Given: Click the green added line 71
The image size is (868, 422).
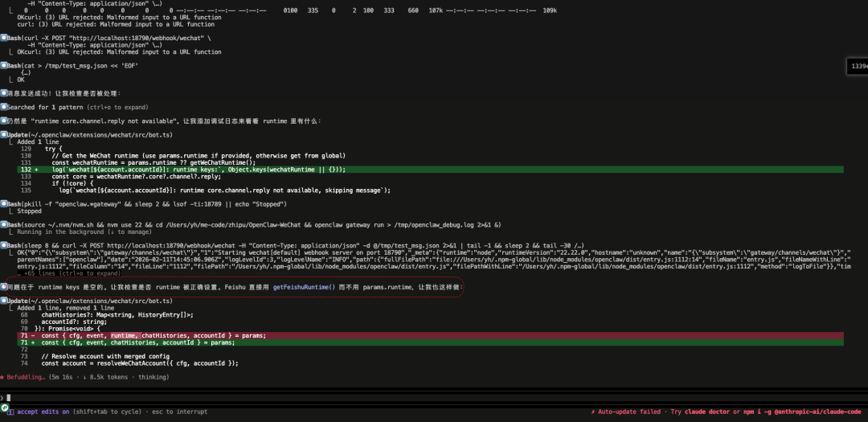Looking at the screenshot, I should (430, 342).
